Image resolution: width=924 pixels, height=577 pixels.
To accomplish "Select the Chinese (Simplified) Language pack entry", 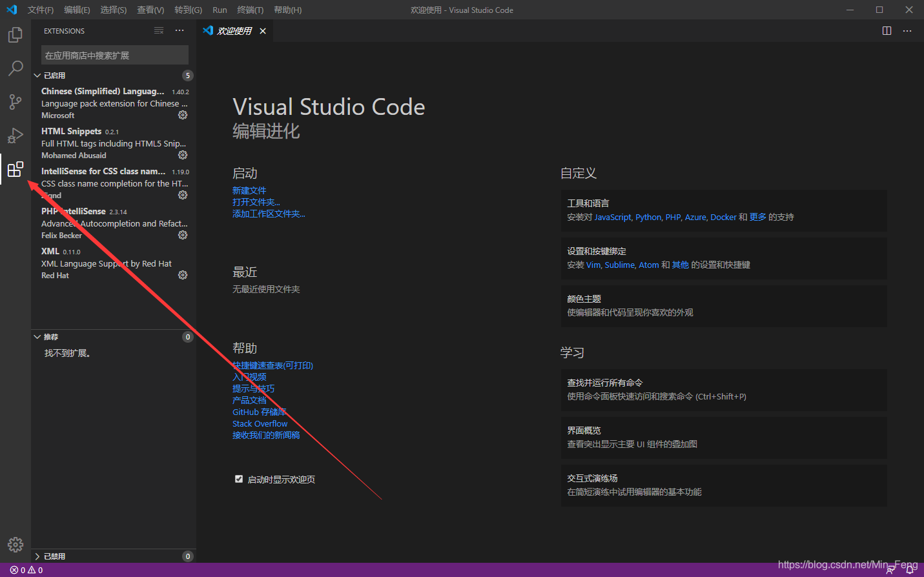I will tap(114, 103).
